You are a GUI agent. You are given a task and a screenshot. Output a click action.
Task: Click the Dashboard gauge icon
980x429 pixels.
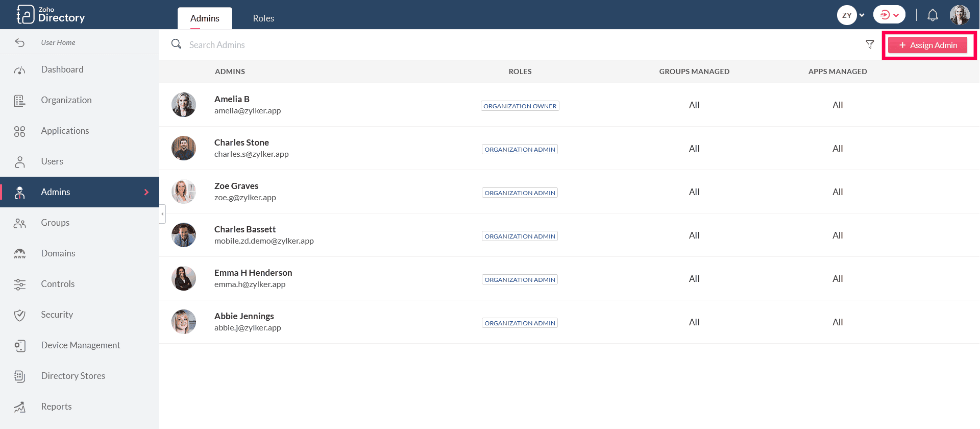[x=19, y=70]
